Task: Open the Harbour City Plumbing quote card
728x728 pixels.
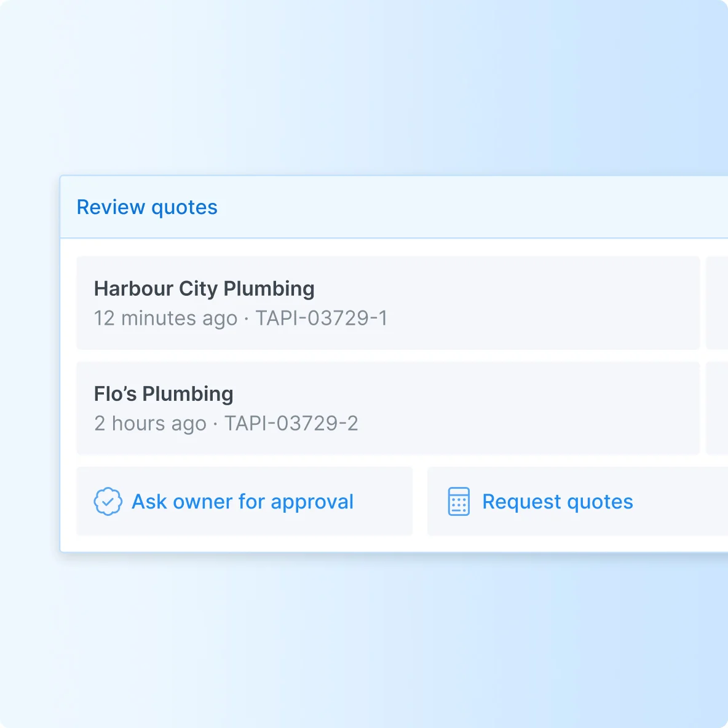Action: [x=388, y=303]
